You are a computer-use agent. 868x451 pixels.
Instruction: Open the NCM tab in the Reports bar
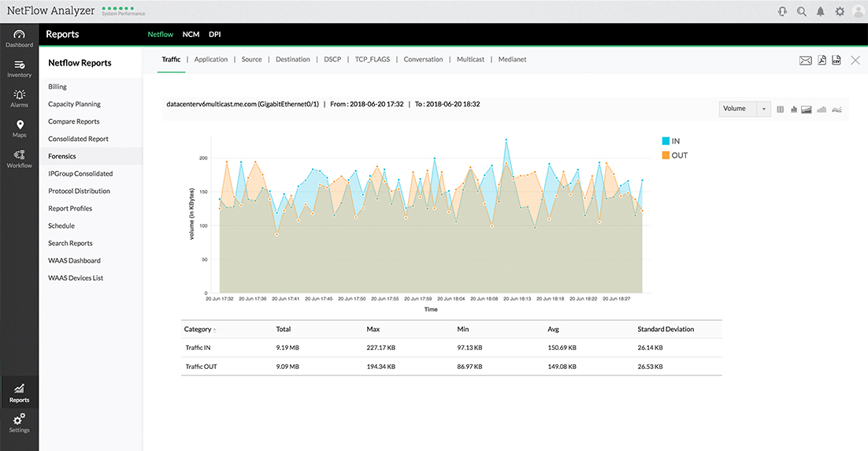(x=191, y=35)
